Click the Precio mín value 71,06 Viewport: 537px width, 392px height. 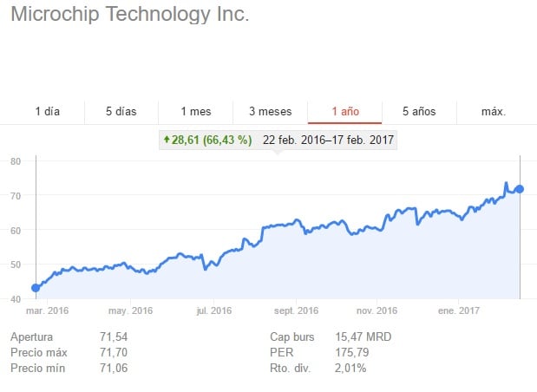point(114,368)
